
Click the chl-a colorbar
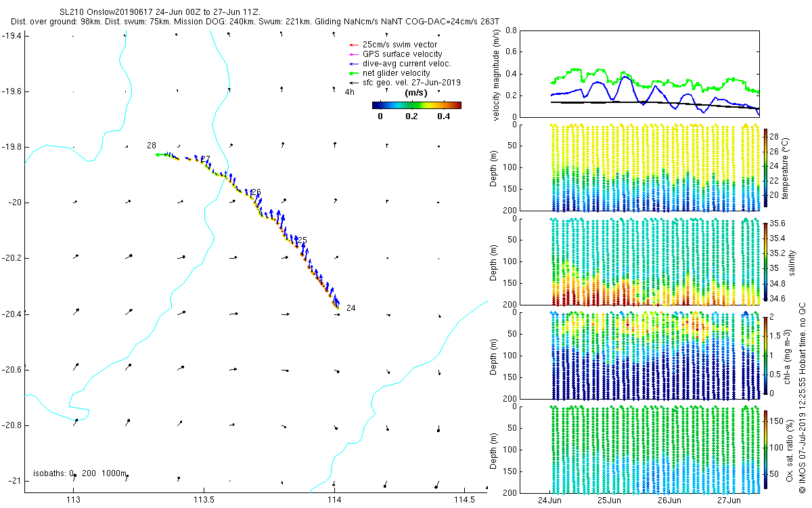pos(766,354)
